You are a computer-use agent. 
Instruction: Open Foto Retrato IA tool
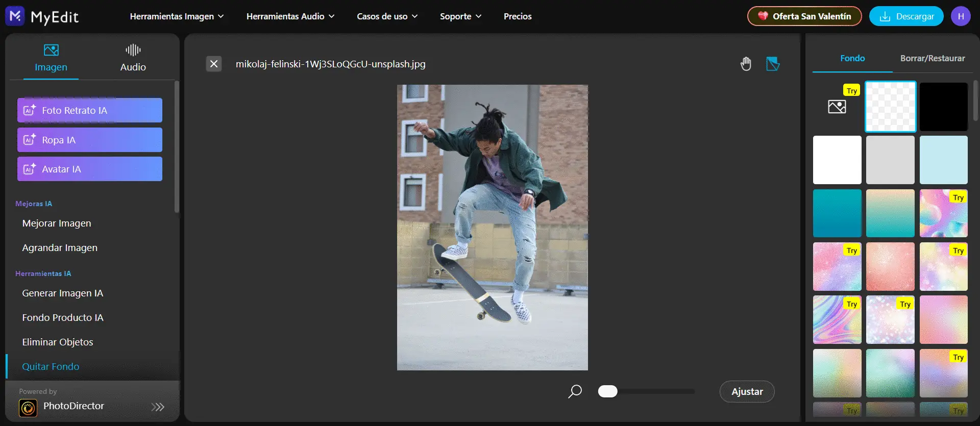(x=90, y=110)
